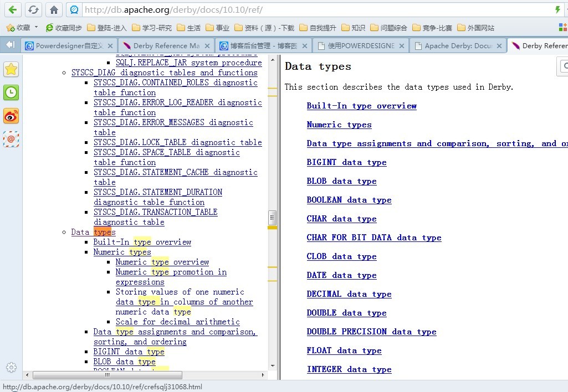Screen dimensions: 568x392
Task: Open the mail @ sidebar icon
Action: click(x=11, y=139)
